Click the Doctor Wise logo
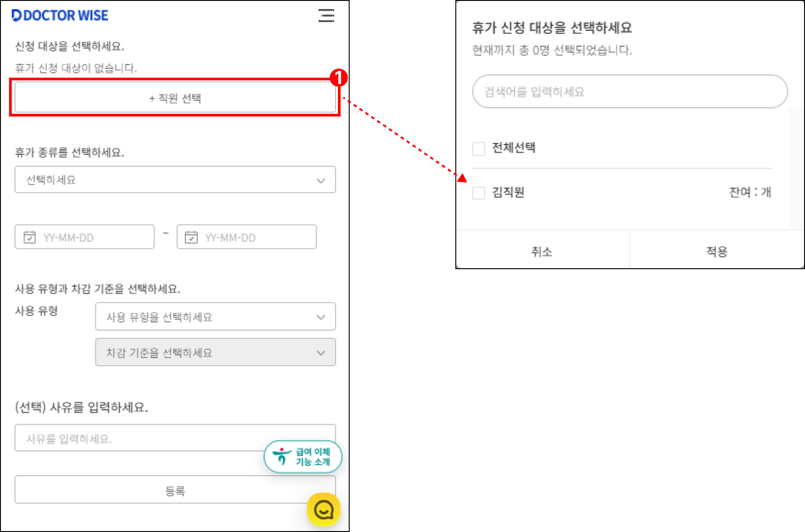805x532 pixels. click(x=60, y=15)
